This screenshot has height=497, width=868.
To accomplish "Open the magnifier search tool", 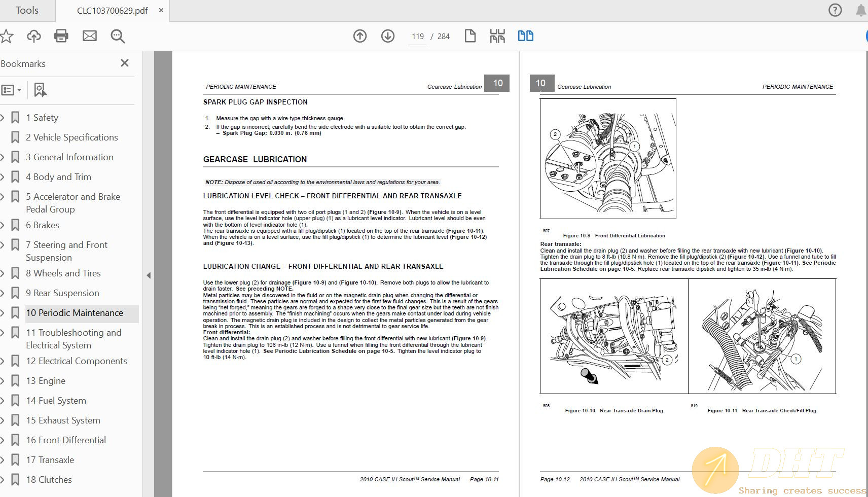I will click(x=118, y=36).
